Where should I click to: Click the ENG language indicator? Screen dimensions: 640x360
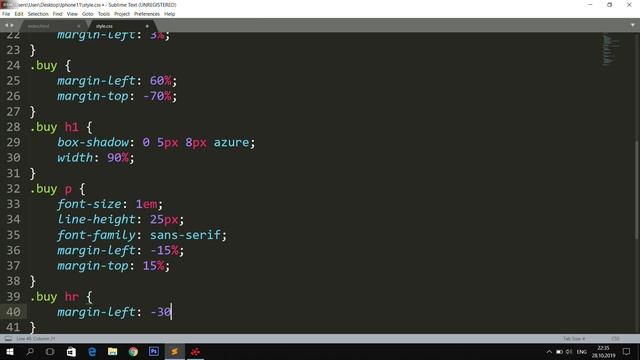(x=582, y=351)
